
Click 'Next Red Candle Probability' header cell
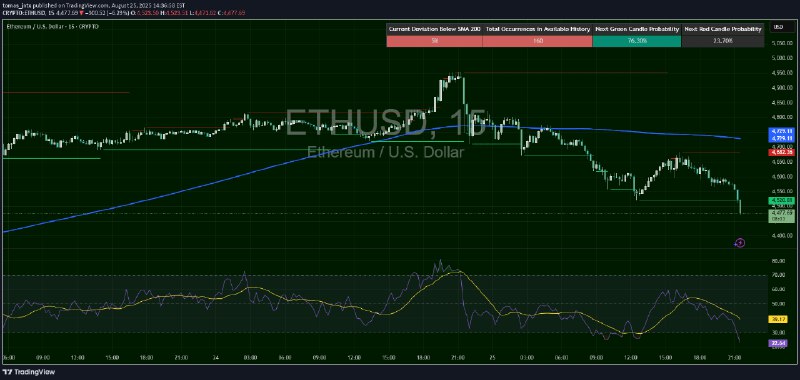coord(723,29)
